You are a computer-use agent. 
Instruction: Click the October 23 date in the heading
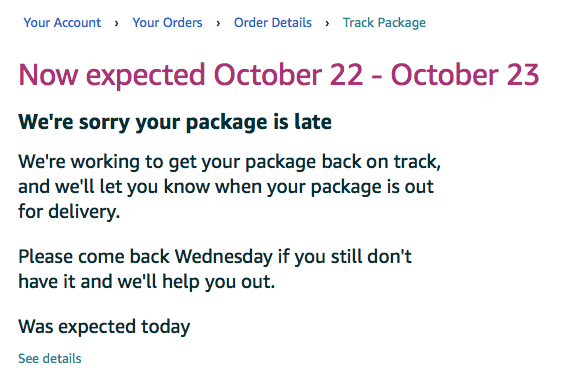(465, 74)
